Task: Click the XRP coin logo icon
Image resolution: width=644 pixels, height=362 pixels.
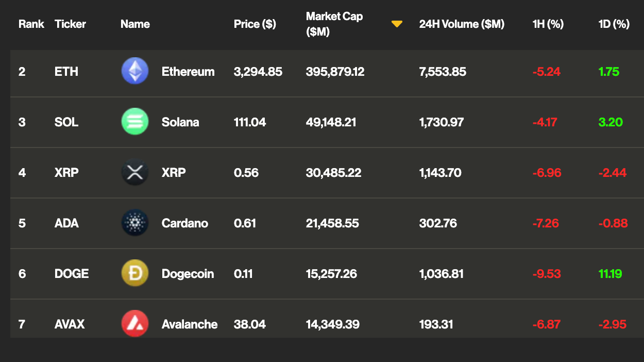Action: pos(134,173)
